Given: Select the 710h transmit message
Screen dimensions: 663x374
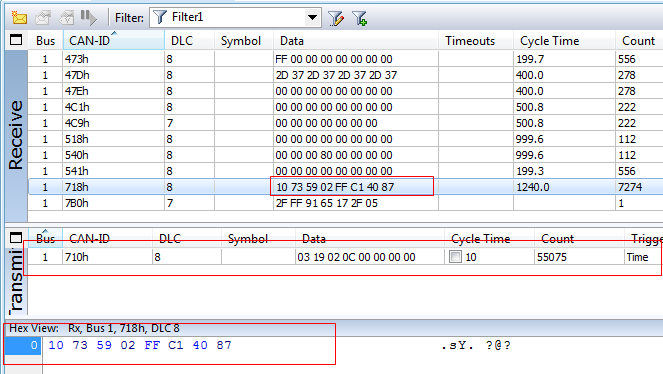Looking at the screenshot, I should 345,257.
